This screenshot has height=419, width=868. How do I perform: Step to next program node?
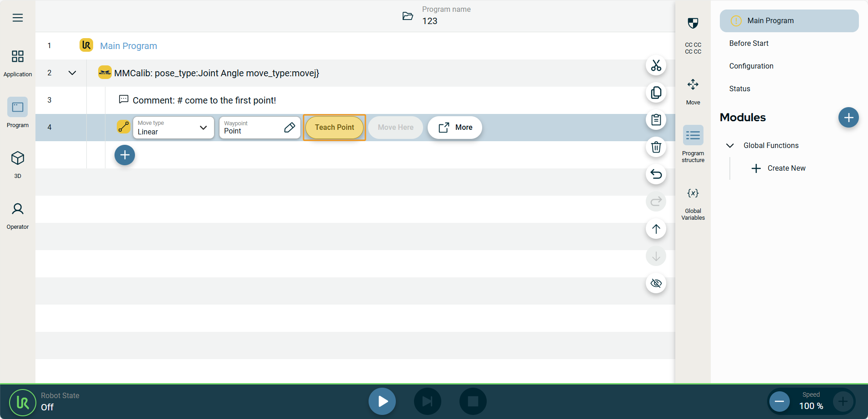(428, 401)
